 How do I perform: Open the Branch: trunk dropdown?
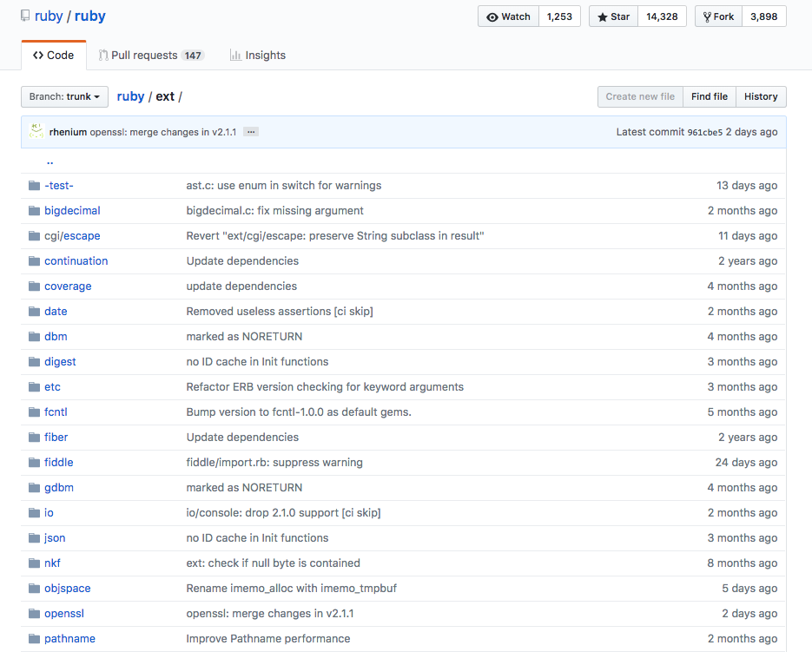[x=65, y=97]
